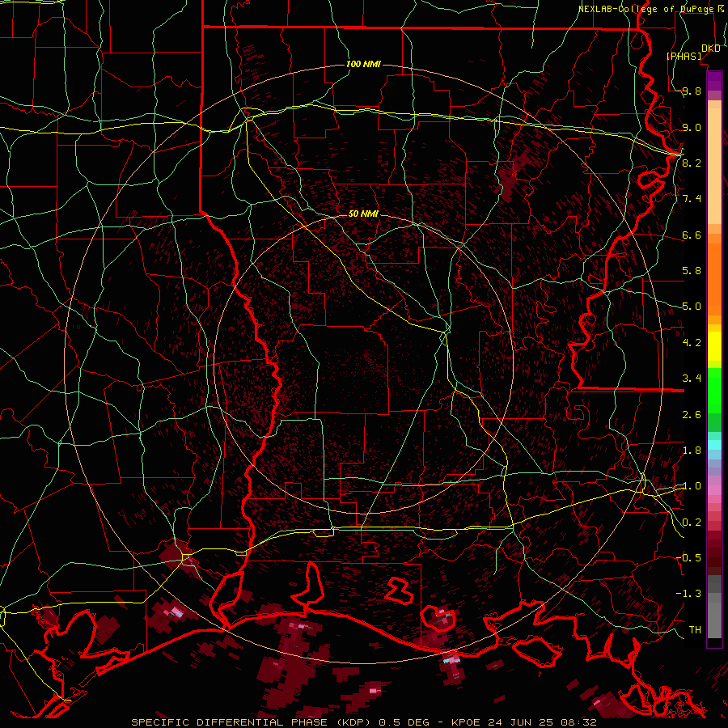Click the 1.0 scale value
Image resolution: width=728 pixels, height=728 pixels.
tap(692, 486)
